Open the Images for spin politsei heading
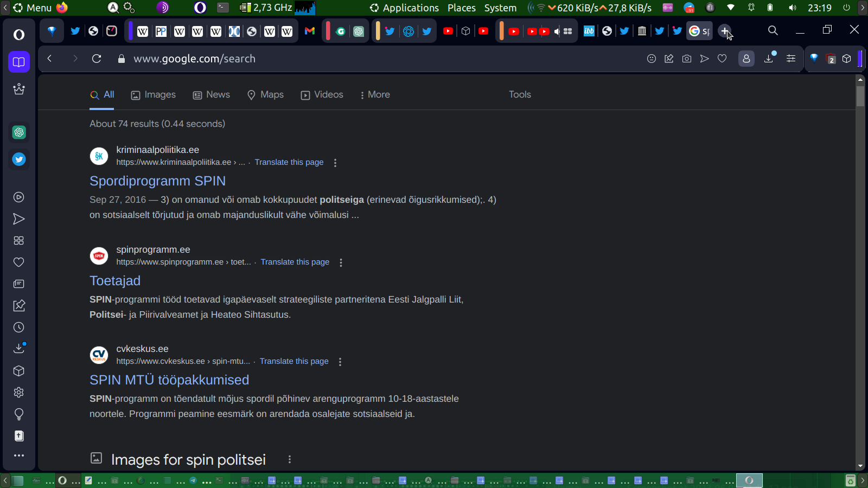The height and width of the screenshot is (488, 868). coord(188,460)
